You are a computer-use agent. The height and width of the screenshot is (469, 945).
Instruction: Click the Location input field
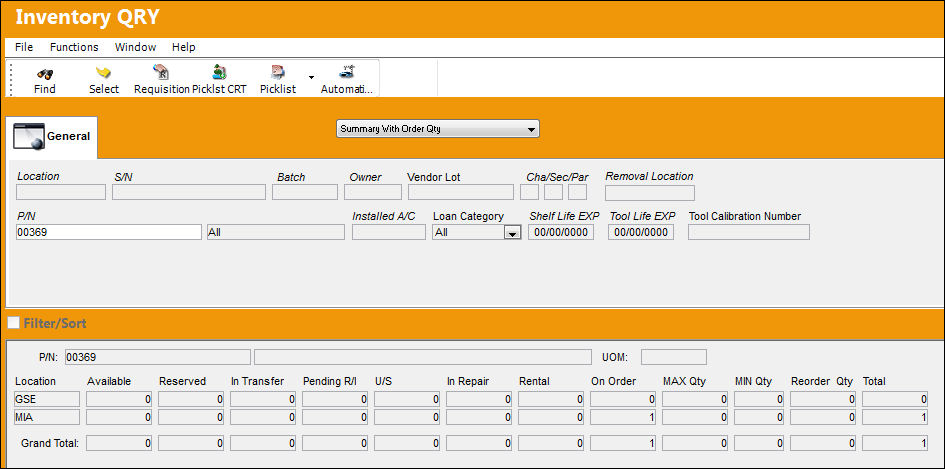coord(61,192)
